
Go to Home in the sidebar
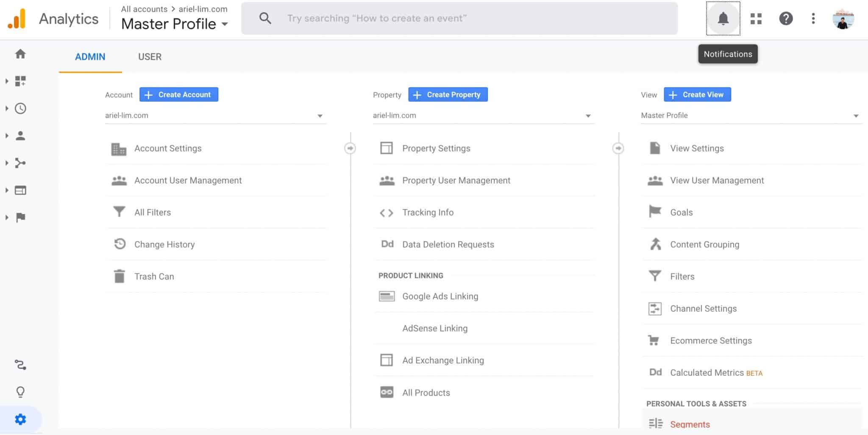(x=20, y=54)
